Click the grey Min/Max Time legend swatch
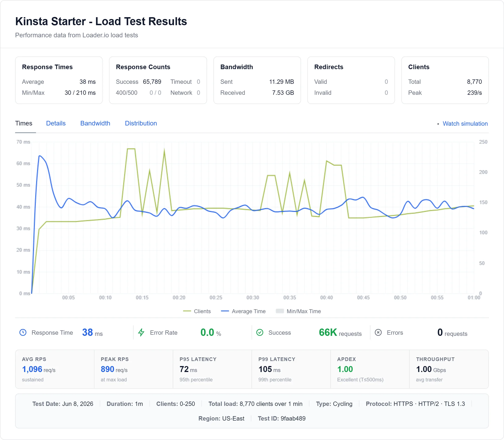Viewport: 504px width, 440px height. (280, 311)
